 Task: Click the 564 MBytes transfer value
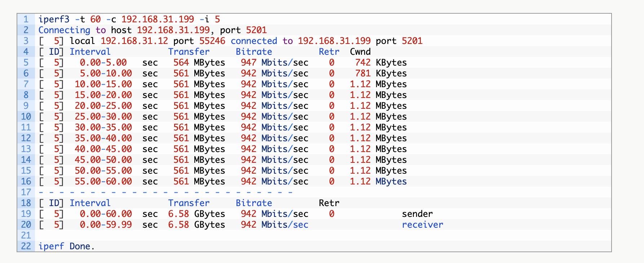(x=199, y=63)
